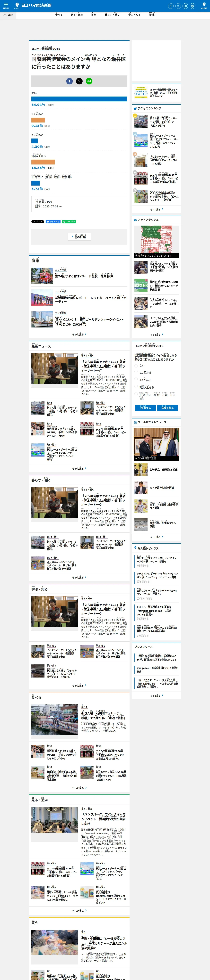Screen dimensions: 210x980
Task: Open ホテルメトロポリタン「Suicaのペンギン」 topic
Action: (x=157, y=575)
